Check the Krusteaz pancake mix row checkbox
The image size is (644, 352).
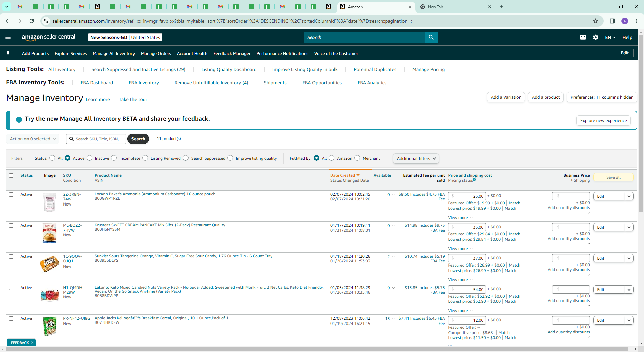[x=11, y=225]
